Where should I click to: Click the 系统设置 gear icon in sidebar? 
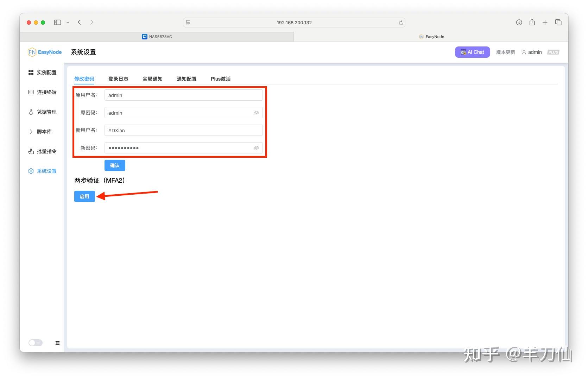coord(31,171)
